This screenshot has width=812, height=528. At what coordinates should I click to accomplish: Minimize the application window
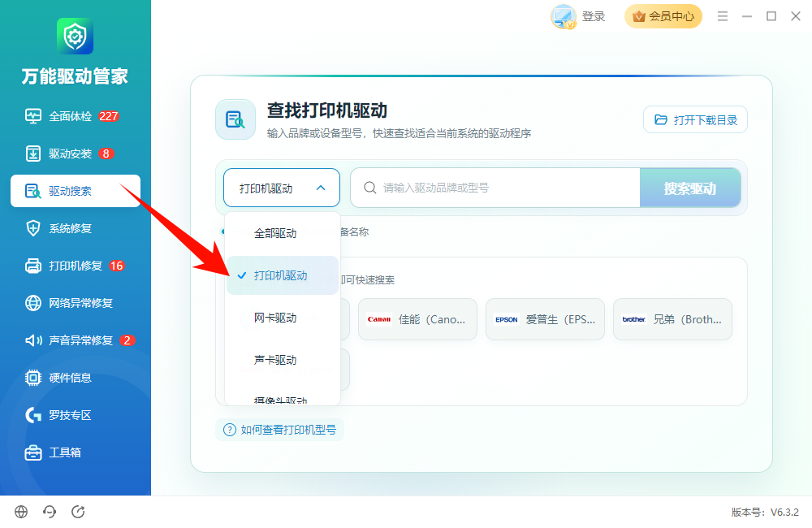[747, 16]
